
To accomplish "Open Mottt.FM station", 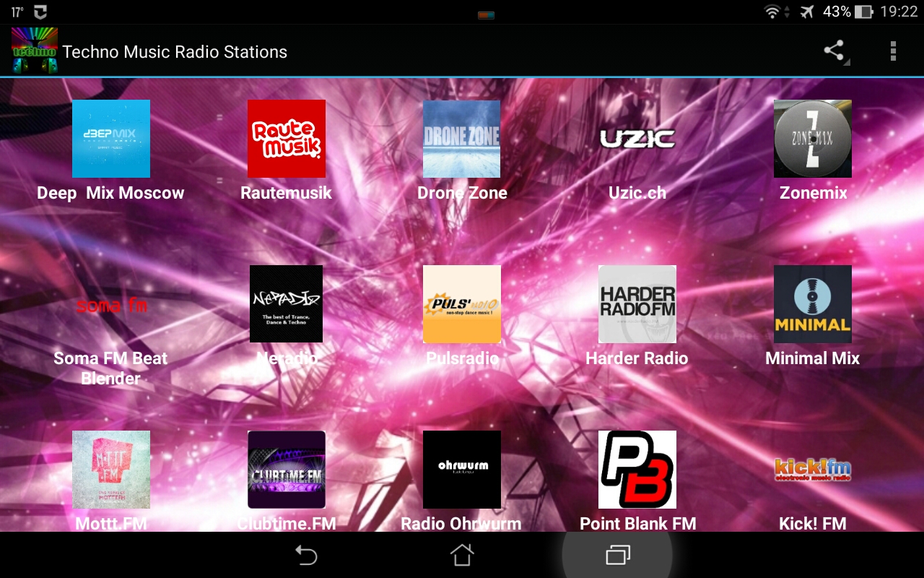I will [110, 469].
